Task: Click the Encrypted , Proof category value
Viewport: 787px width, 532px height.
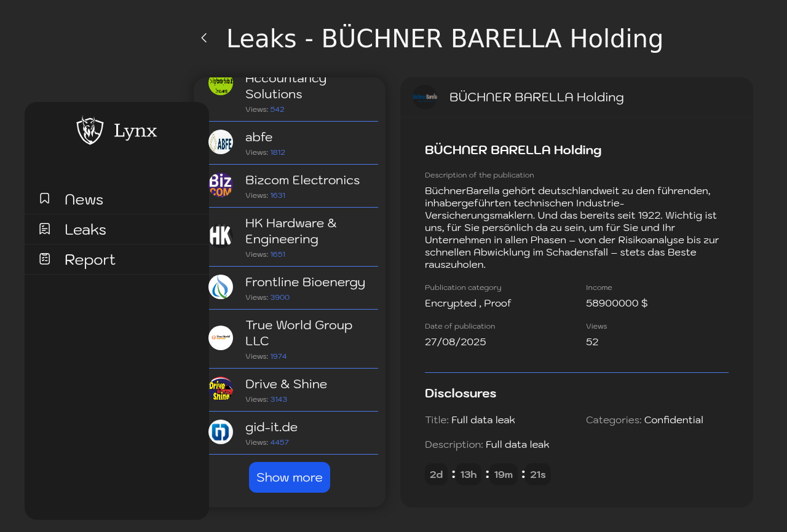Action: (x=468, y=303)
